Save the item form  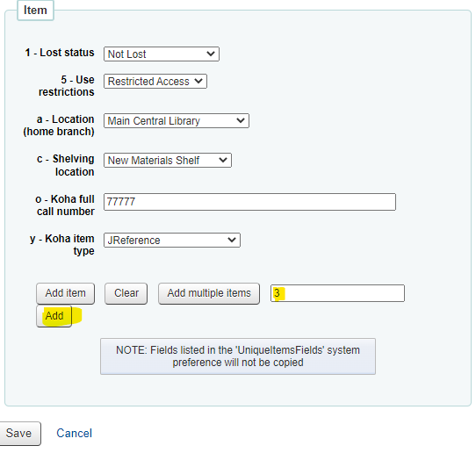(18, 434)
